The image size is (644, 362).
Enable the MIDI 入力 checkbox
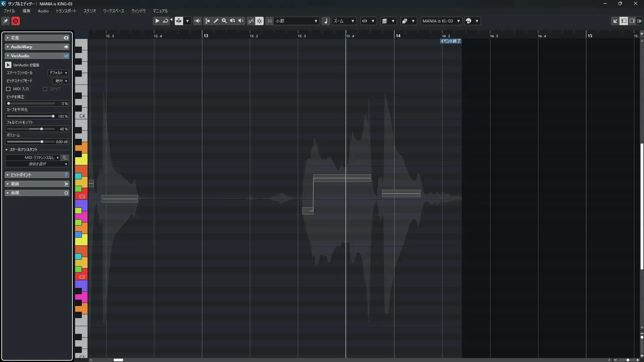(x=8, y=89)
